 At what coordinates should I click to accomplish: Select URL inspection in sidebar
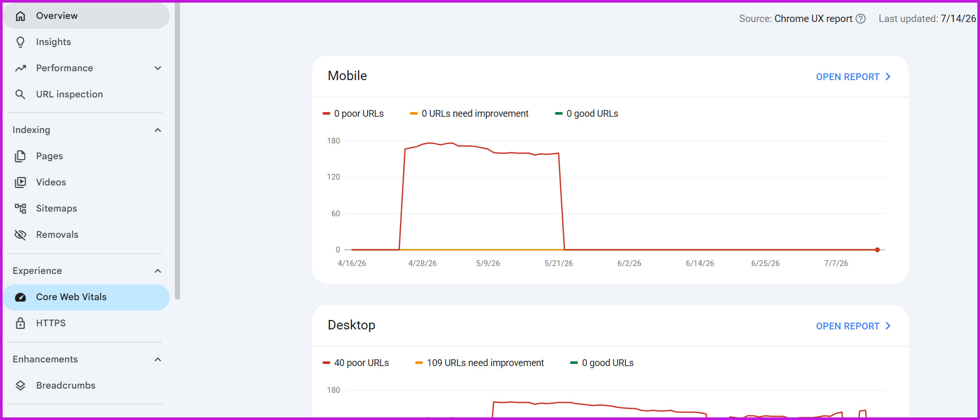pos(86,94)
